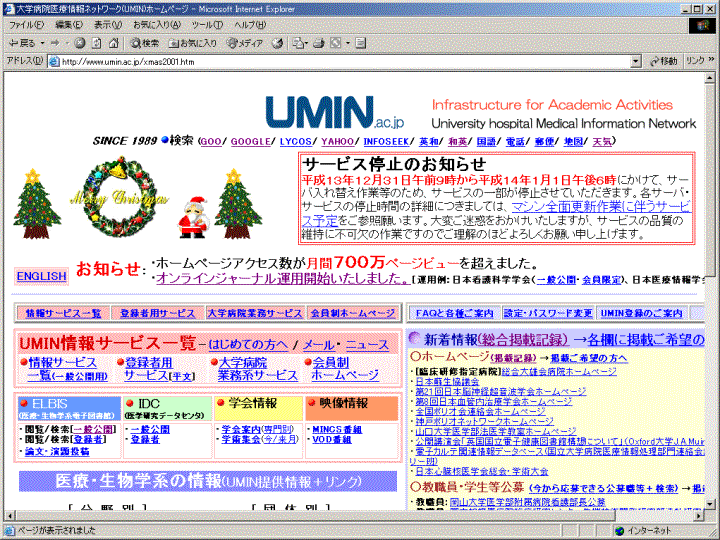Click the 移動 (Go) button
The height and width of the screenshot is (540, 720).
tap(662, 61)
